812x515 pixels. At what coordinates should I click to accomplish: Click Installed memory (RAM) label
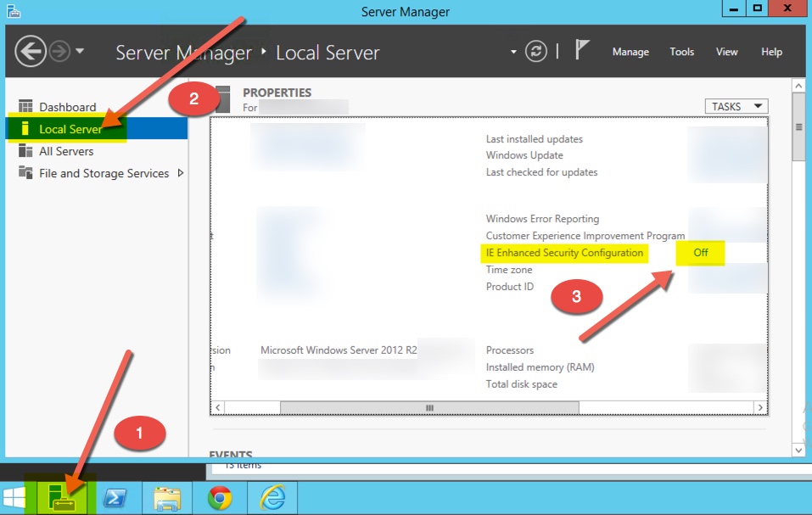540,367
